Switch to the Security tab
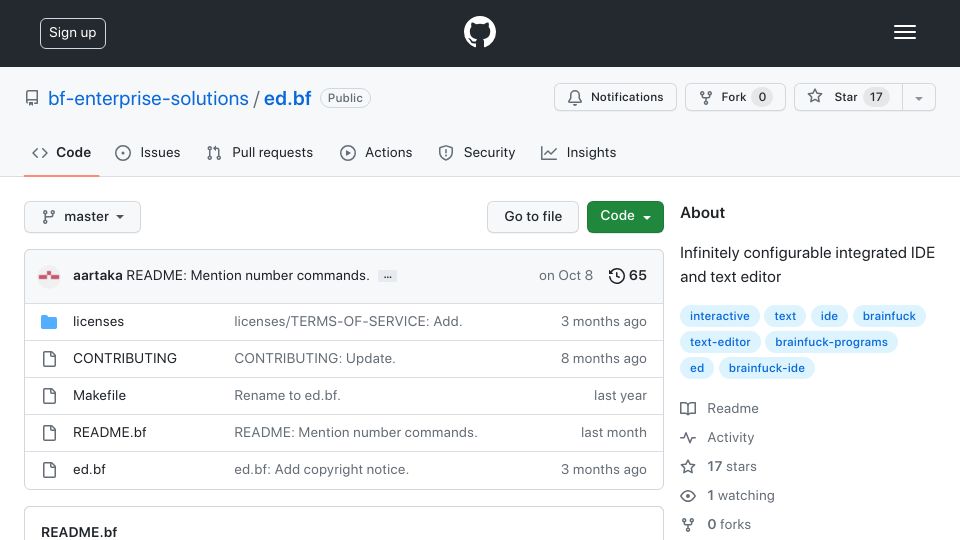This screenshot has height=540, width=960. click(x=476, y=152)
